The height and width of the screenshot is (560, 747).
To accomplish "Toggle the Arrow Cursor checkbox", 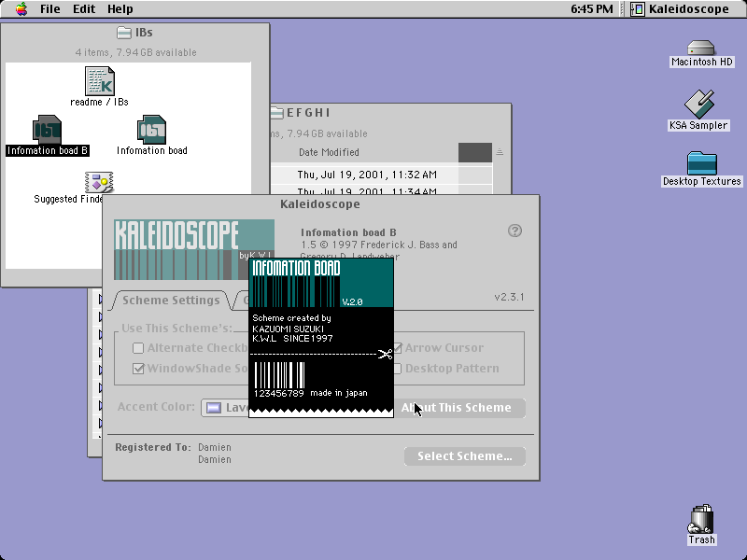I will [x=398, y=348].
